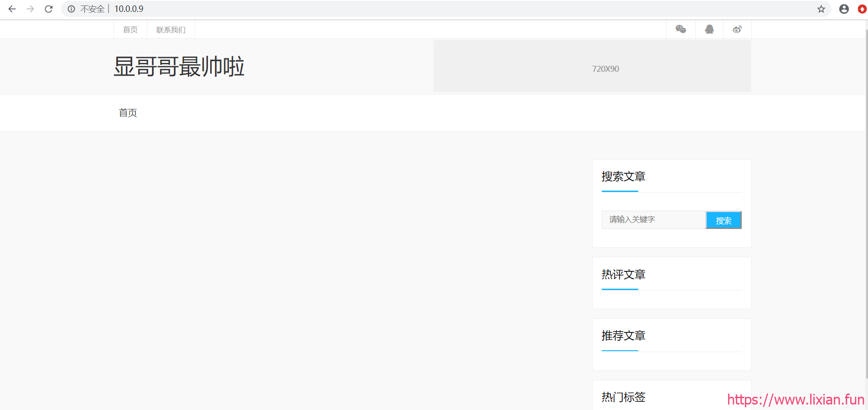
Task: Open the browser profile avatar icon
Action: [844, 9]
